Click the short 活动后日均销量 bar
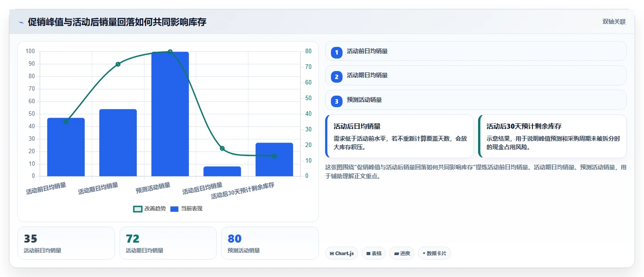Viewport: 644px width, 277px height. pos(222,171)
